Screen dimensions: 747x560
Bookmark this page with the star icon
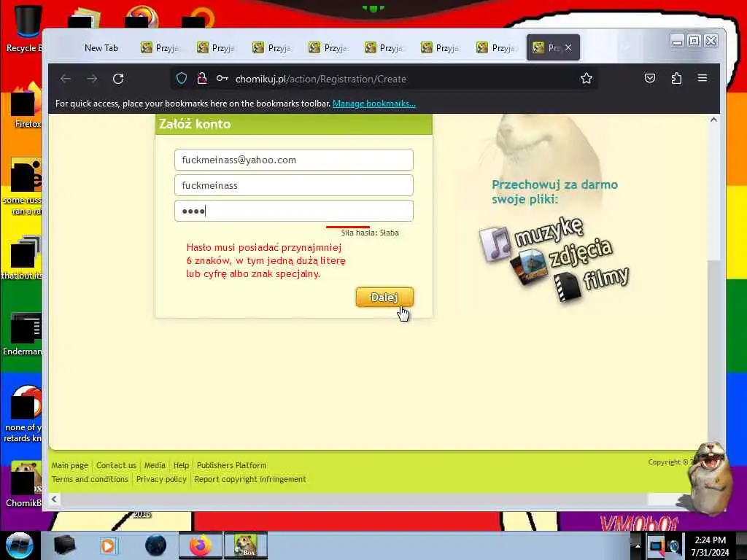(x=587, y=79)
